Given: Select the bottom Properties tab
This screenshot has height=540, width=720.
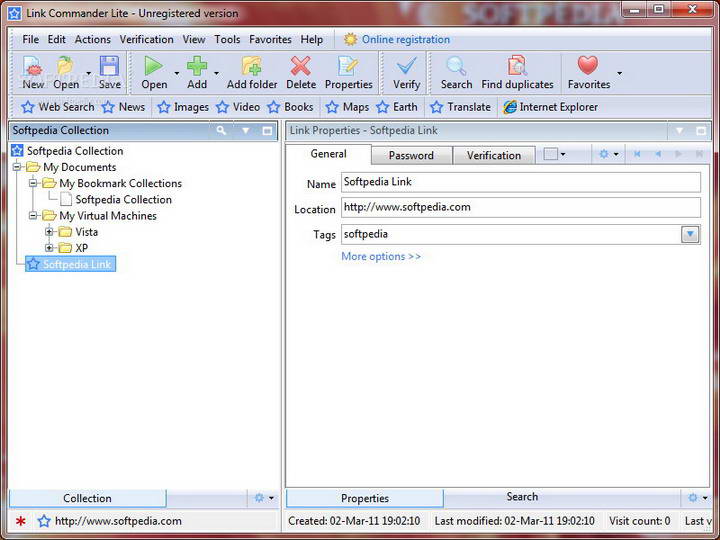Looking at the screenshot, I should coord(365,498).
